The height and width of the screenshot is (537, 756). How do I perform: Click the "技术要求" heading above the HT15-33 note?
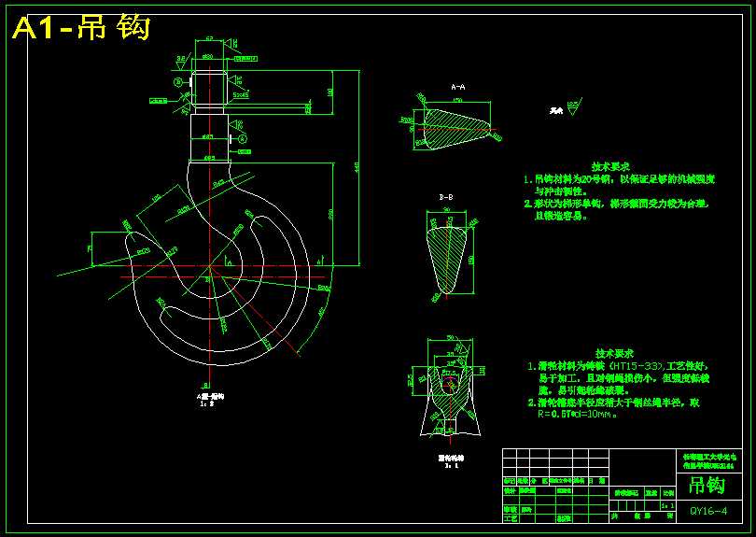click(614, 354)
